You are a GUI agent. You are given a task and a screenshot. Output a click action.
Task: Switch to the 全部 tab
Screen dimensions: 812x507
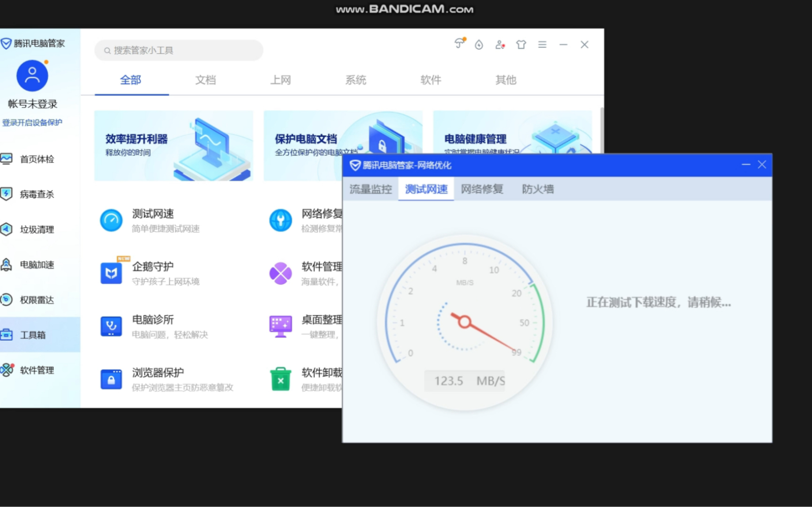[131, 80]
